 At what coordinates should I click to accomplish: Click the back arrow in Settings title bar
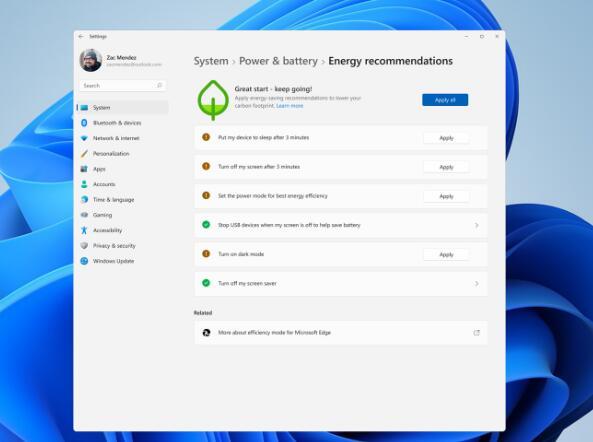81,36
